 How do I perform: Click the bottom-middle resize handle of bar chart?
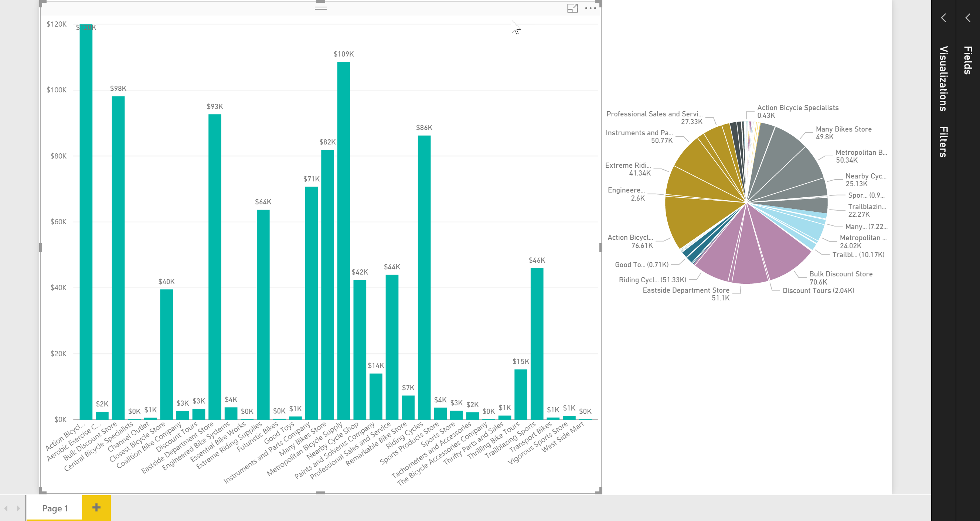click(321, 493)
